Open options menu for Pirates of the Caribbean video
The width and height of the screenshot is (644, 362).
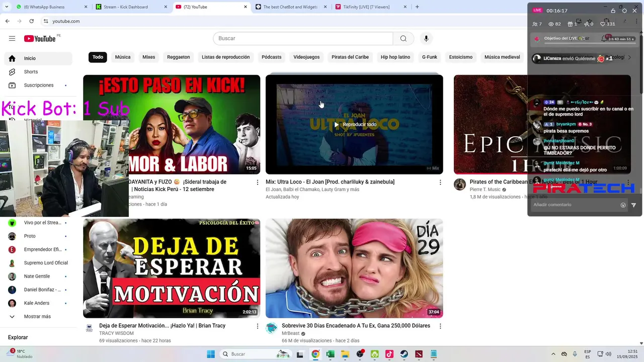(x=628, y=183)
